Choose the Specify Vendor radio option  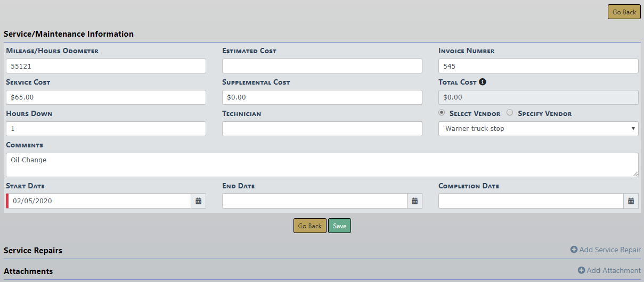click(510, 113)
